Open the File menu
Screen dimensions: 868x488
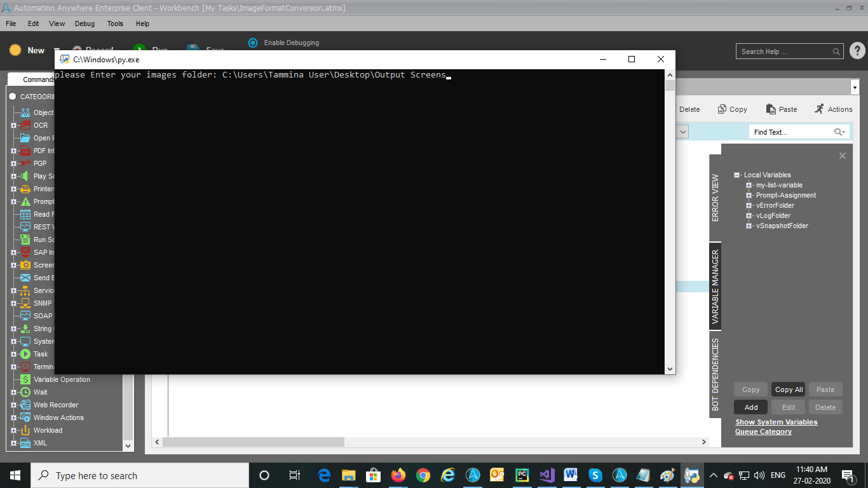click(x=11, y=24)
